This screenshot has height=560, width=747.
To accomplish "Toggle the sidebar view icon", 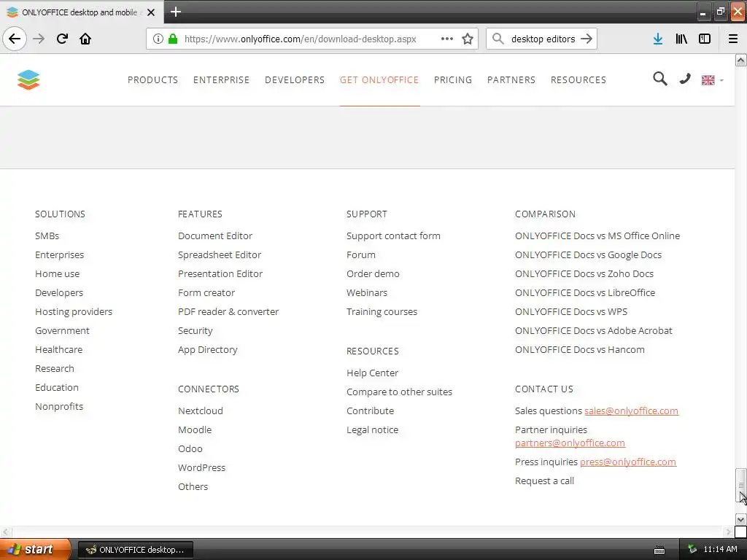I will [x=705, y=39].
